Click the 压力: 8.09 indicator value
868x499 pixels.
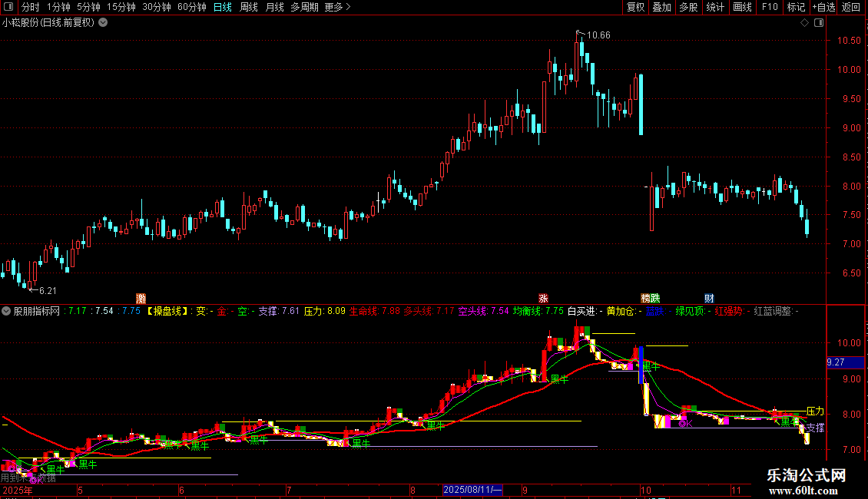tap(324, 311)
